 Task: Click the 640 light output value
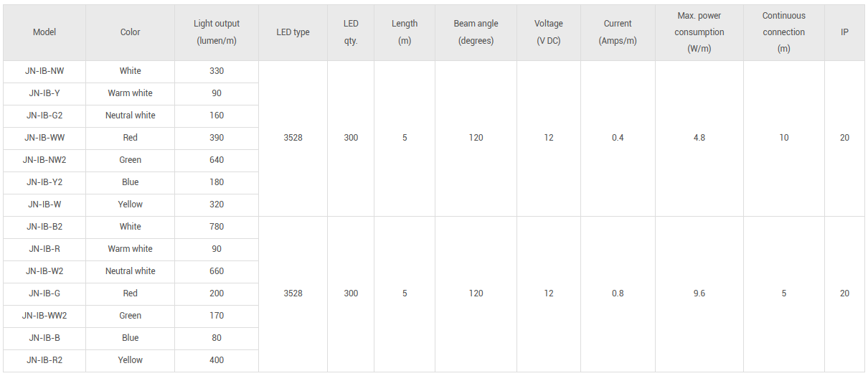pos(217,160)
